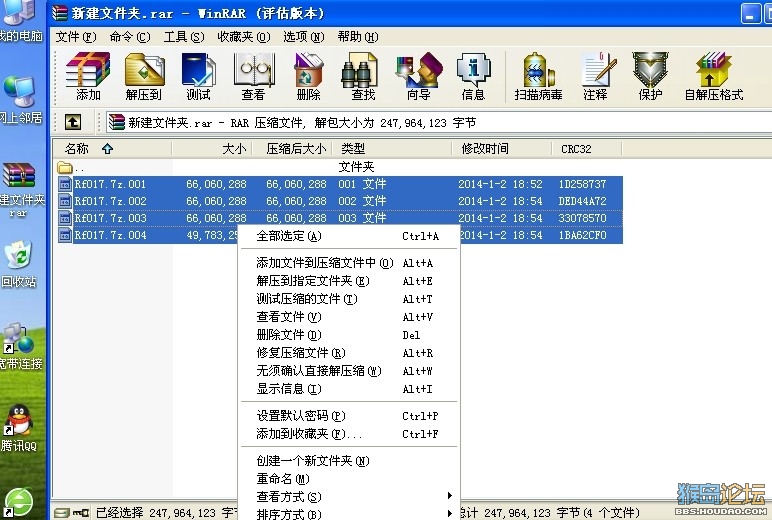Open the 选项(N) menu

[x=304, y=37]
